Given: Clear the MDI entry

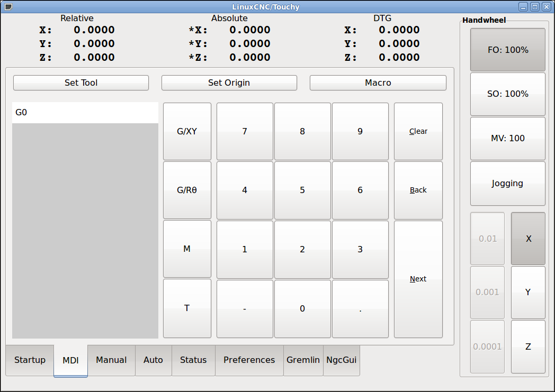Looking at the screenshot, I should tap(418, 132).
